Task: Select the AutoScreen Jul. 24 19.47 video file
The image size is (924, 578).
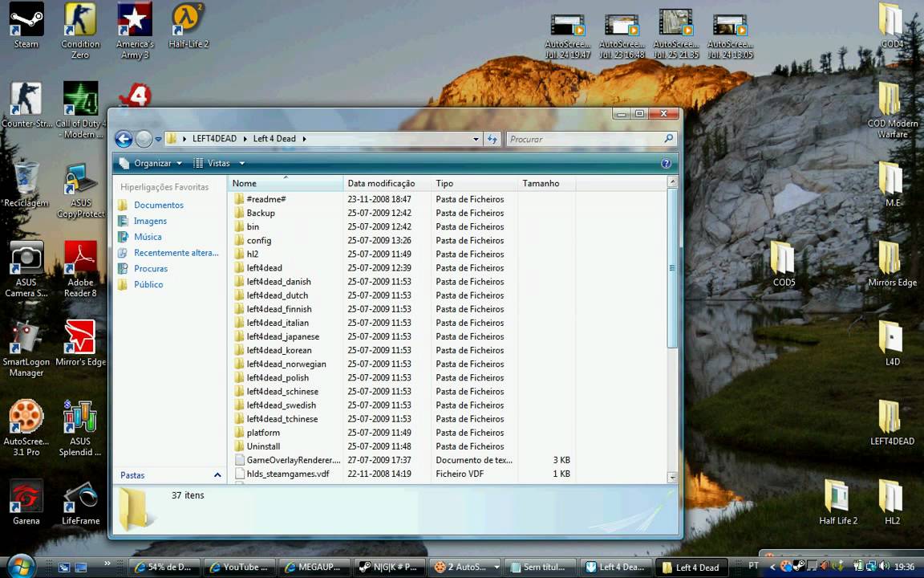Action: click(x=568, y=37)
